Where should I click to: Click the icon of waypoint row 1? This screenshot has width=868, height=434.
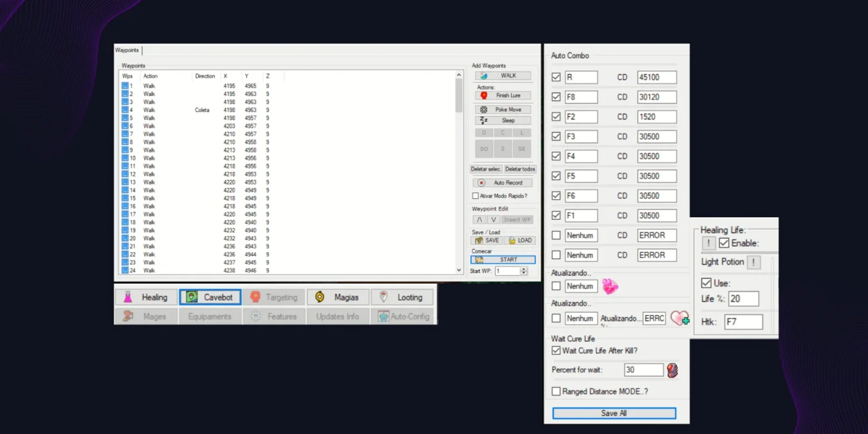pos(125,86)
